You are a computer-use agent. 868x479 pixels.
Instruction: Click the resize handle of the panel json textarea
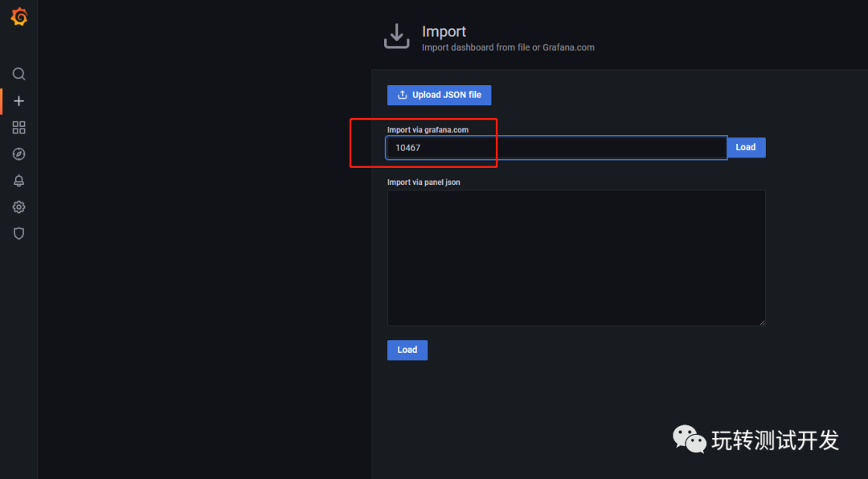point(762,321)
